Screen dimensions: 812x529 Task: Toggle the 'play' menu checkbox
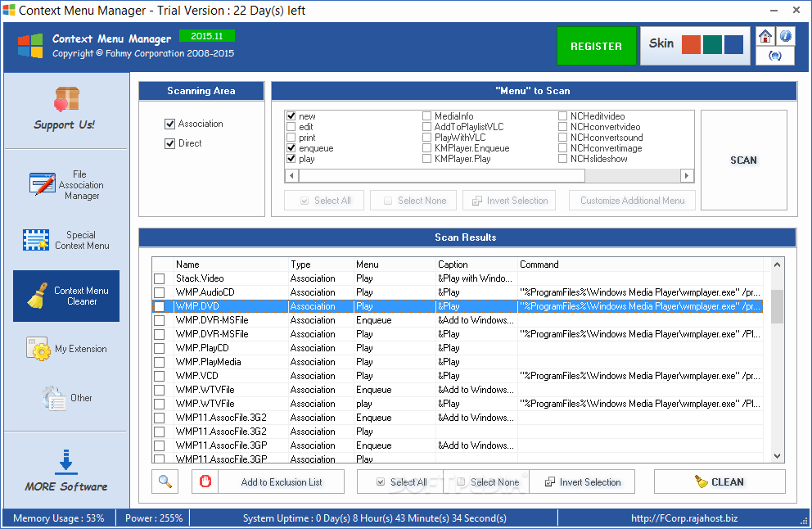291,159
